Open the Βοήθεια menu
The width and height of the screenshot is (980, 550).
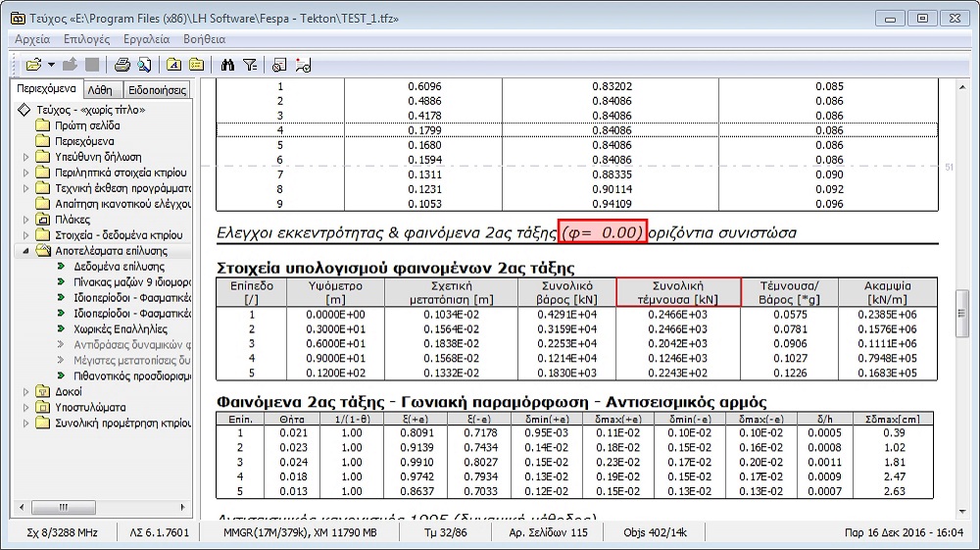click(x=205, y=39)
